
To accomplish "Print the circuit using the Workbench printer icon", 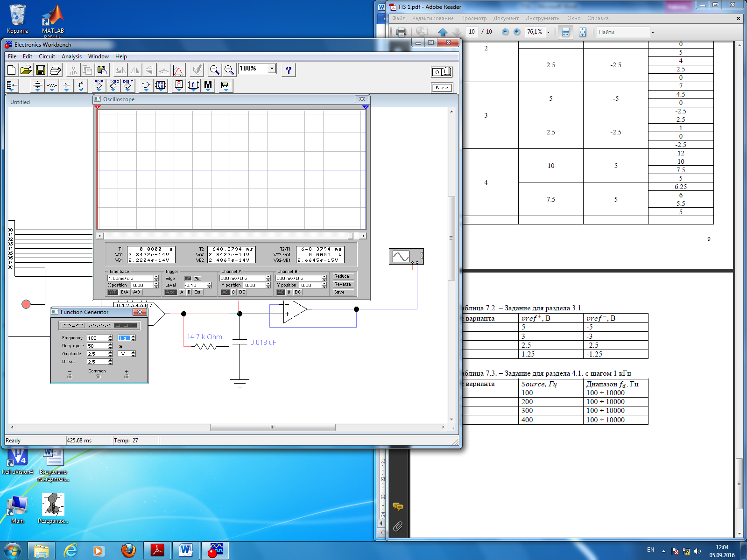I will (55, 70).
